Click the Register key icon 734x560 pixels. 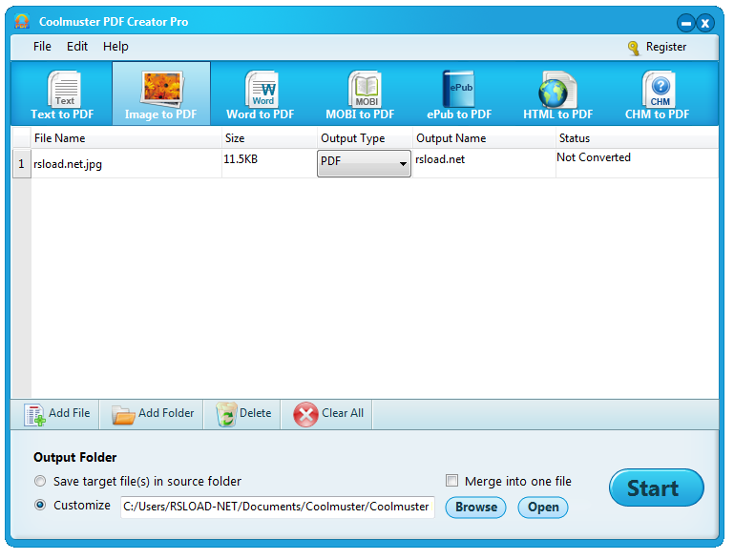pyautogui.click(x=634, y=48)
